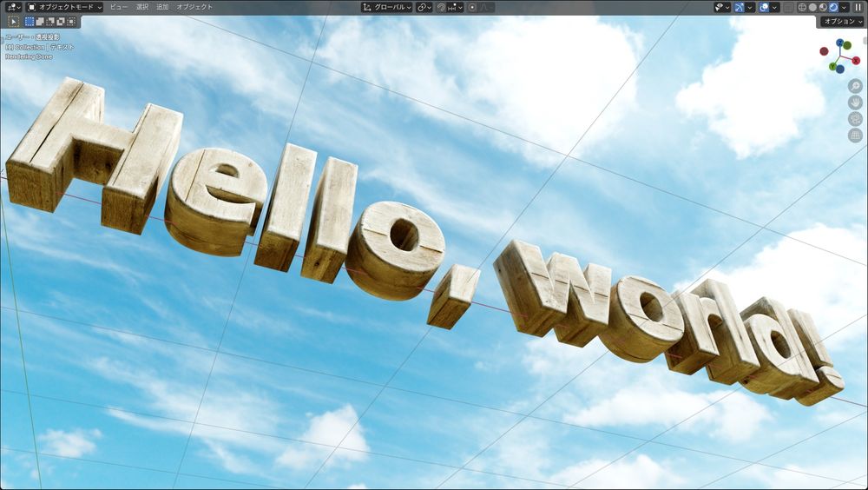Switch perspective/orthographic grid icon

click(855, 136)
